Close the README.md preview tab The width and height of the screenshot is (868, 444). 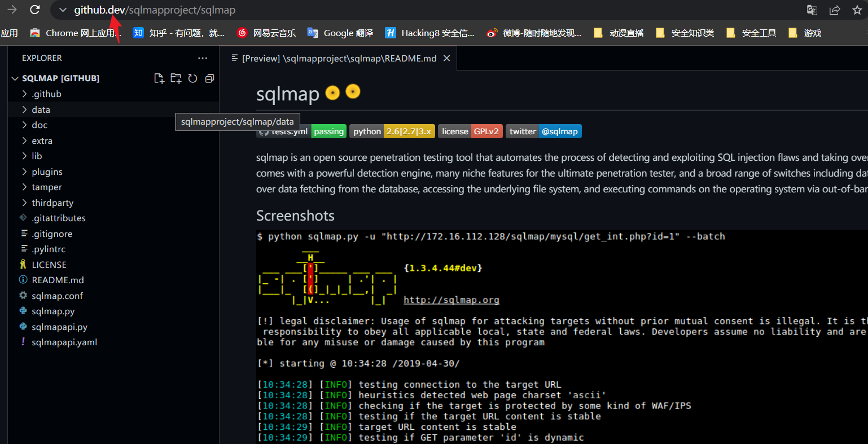pos(446,58)
